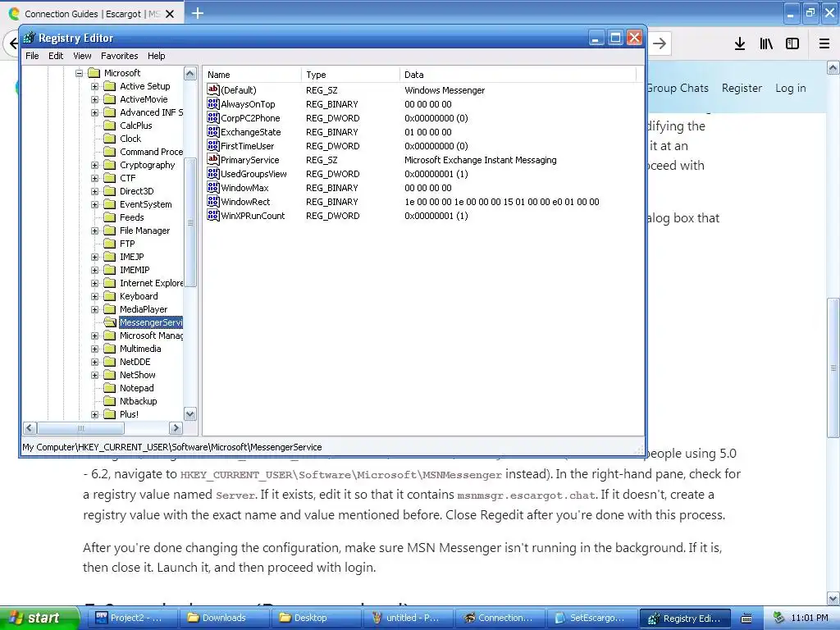Screen dimensions: 840x630
Task: Click tree pane scroll right arrow
Action: tap(176, 427)
